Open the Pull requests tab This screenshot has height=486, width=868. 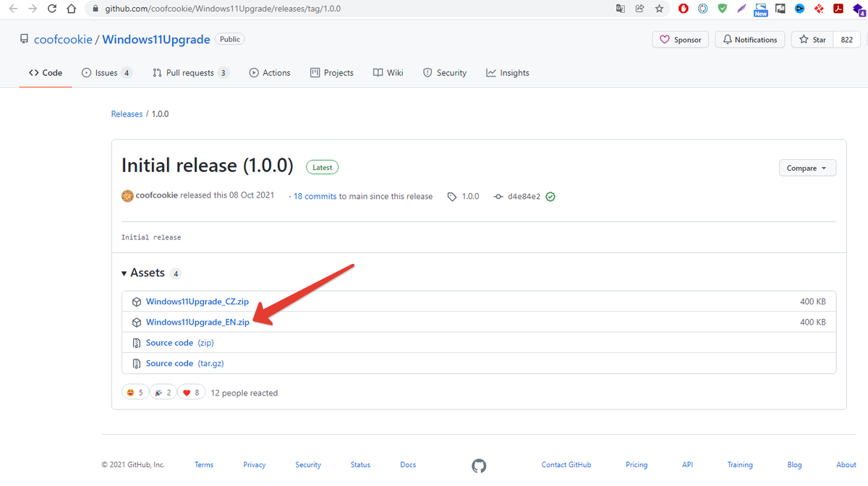pos(191,73)
